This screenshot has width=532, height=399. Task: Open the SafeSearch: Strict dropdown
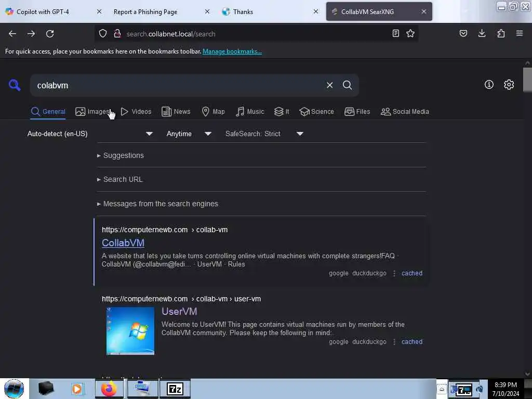click(x=264, y=134)
